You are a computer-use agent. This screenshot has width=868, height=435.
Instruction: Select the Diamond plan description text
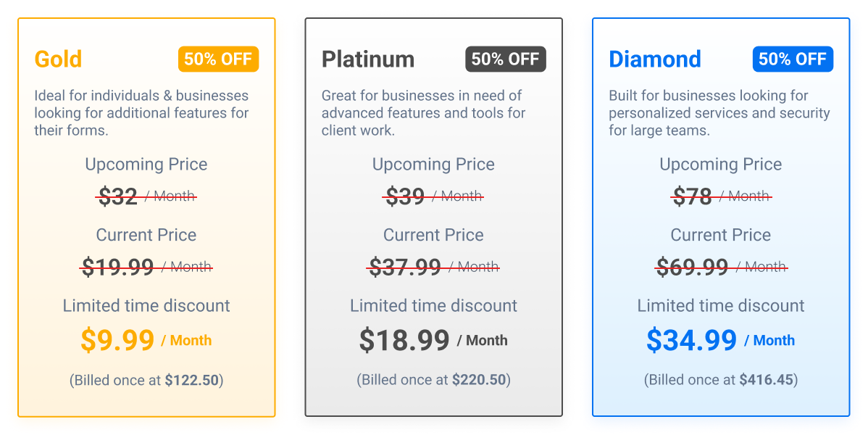point(719,112)
